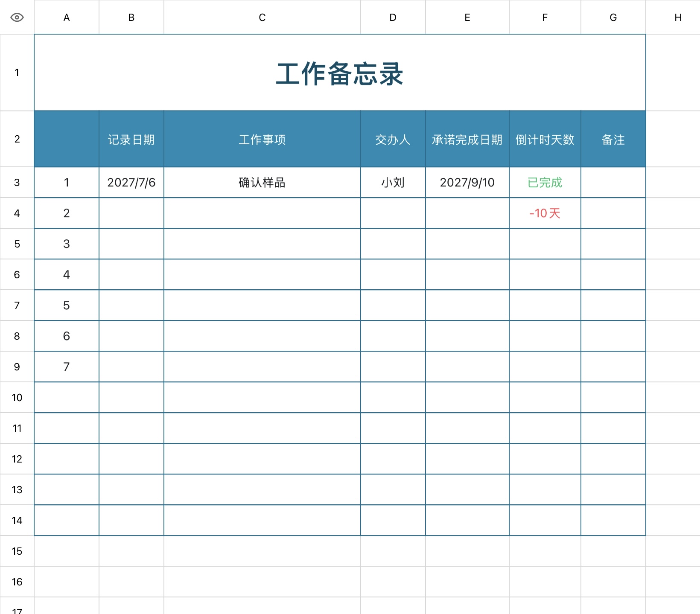Click the 工作事项 header cell
700x614 pixels.
point(262,139)
